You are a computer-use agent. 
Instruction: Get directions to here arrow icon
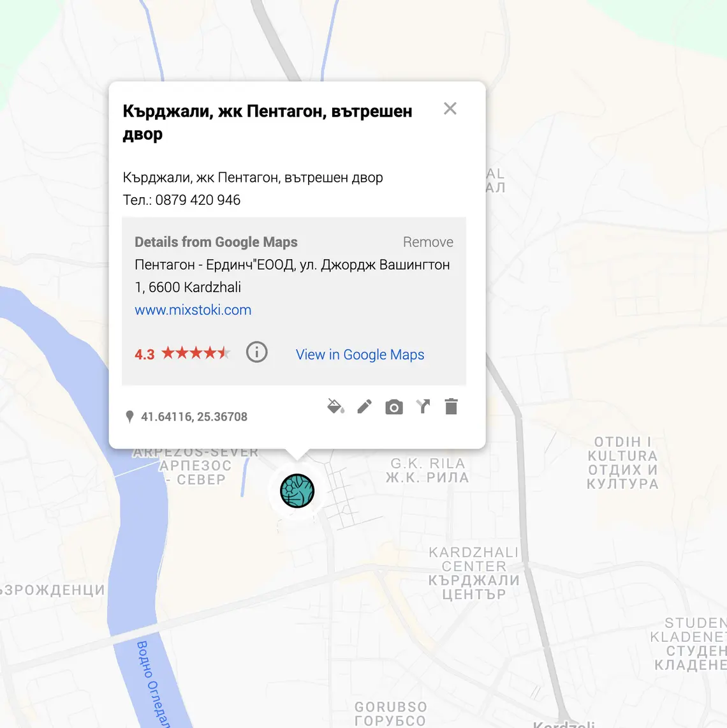tap(423, 406)
